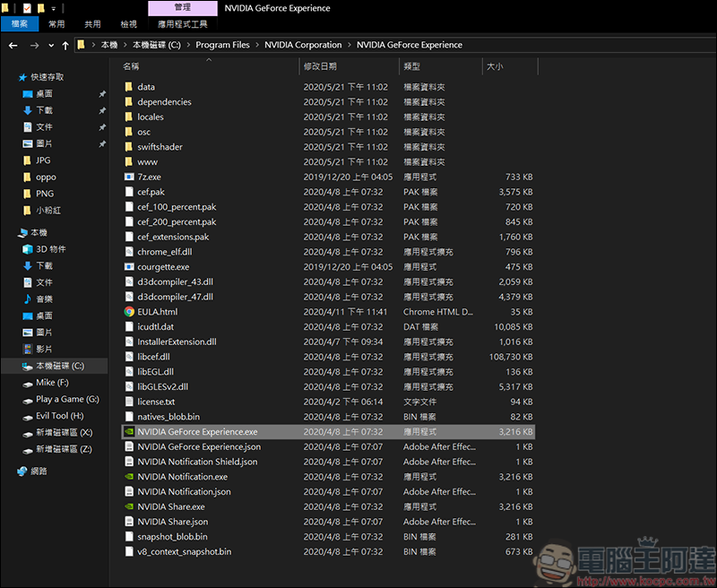
Task: Select the natives_blob.bin file name
Action: coord(168,417)
